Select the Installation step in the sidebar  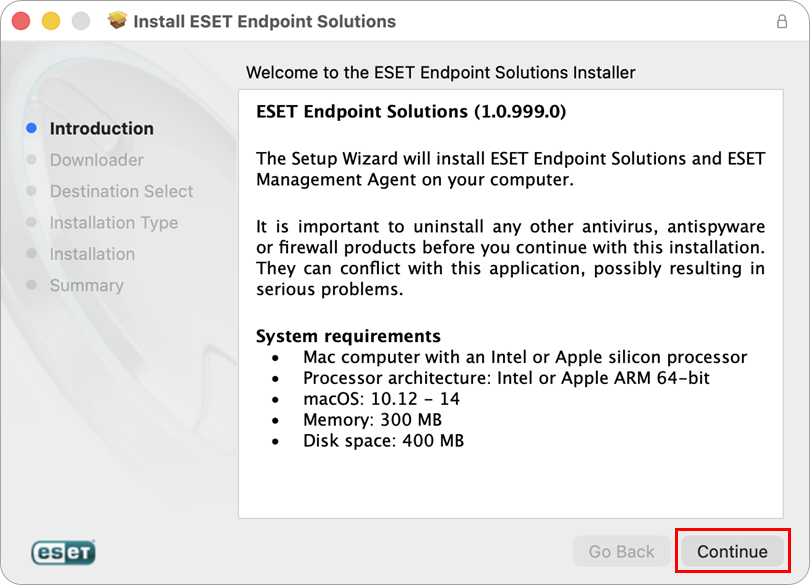tap(92, 254)
